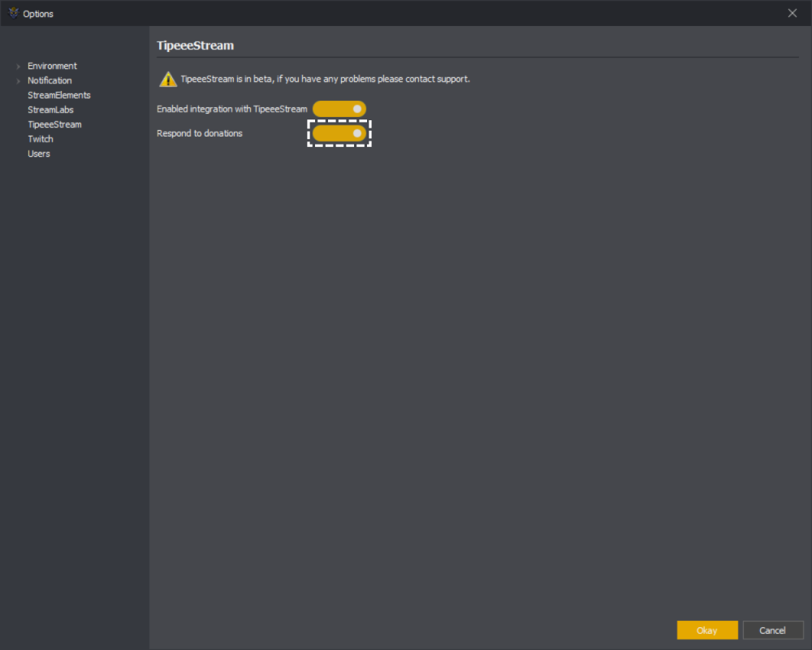Select StreamLabs in the sidebar

[50, 110]
